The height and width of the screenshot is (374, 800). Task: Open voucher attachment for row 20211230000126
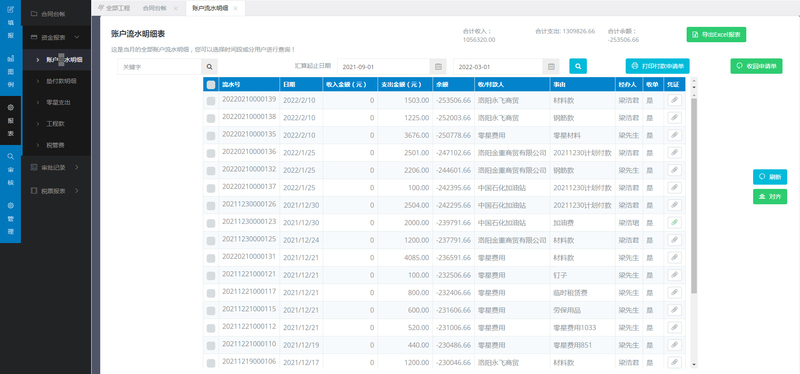(674, 205)
